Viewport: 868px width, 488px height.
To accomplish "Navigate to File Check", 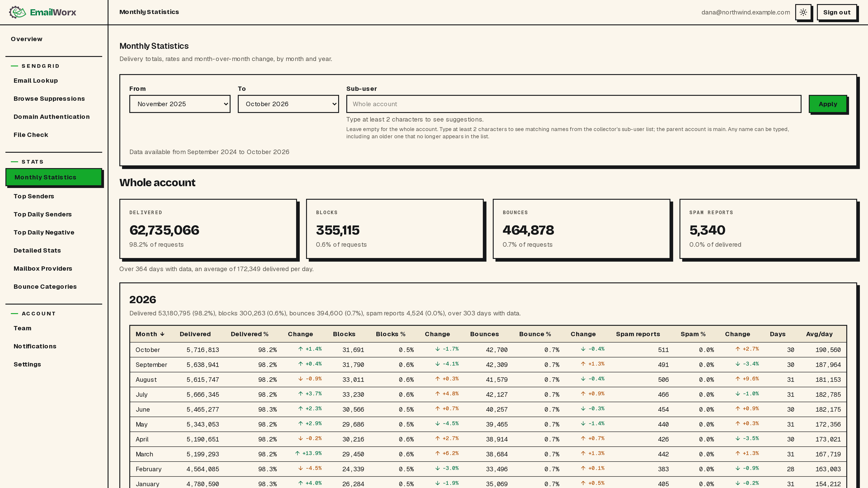I will point(31,135).
